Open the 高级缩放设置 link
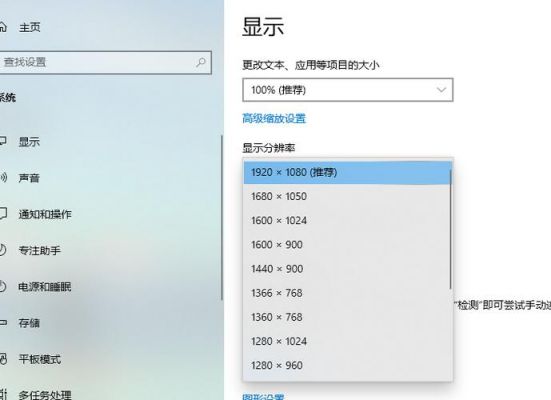This screenshot has width=551, height=400. pos(274,118)
